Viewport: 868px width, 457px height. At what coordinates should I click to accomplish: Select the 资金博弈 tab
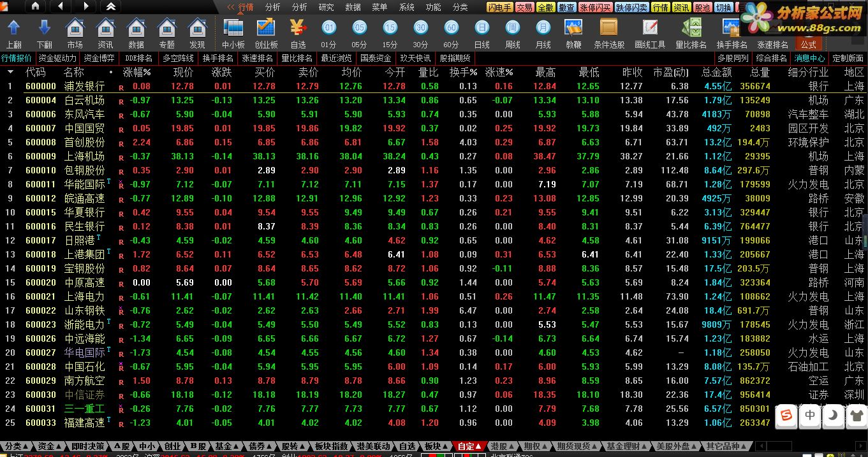(x=99, y=58)
